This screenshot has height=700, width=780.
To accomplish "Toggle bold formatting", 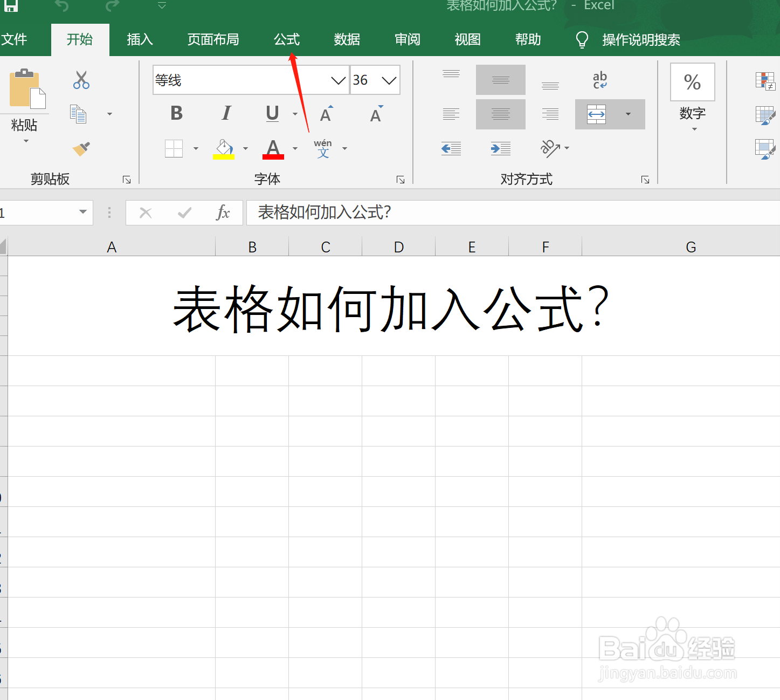I will [176, 113].
